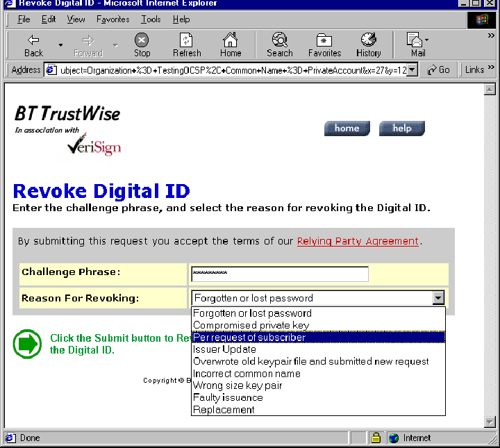Focus the Challenge Phrase password field

point(280,274)
